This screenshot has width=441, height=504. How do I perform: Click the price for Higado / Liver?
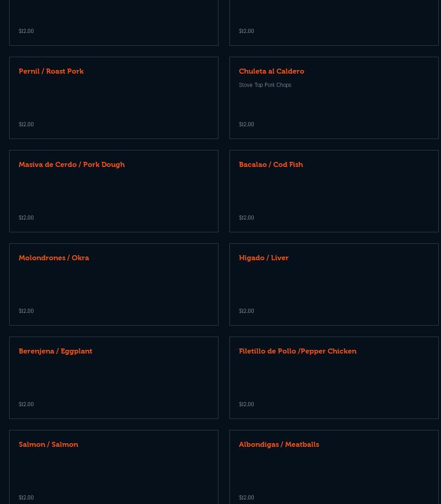[246, 311]
